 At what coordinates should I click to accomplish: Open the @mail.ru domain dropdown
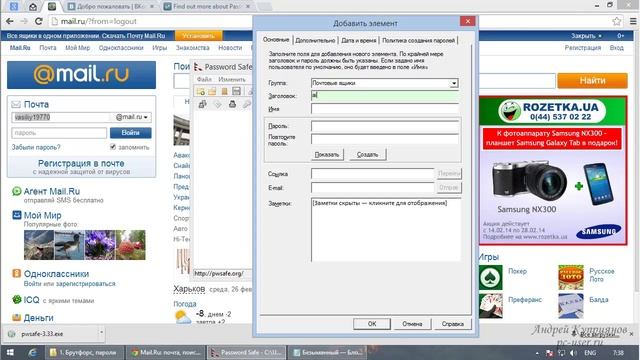tap(131, 117)
